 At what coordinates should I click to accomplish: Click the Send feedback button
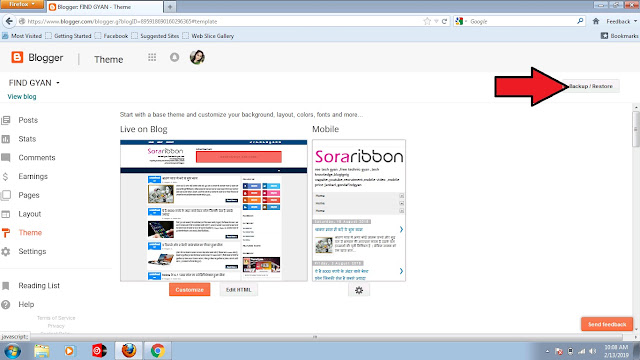[x=607, y=324]
